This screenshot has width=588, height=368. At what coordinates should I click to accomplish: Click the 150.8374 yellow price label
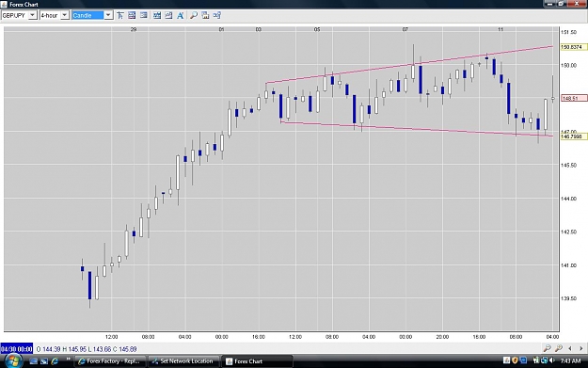point(573,47)
